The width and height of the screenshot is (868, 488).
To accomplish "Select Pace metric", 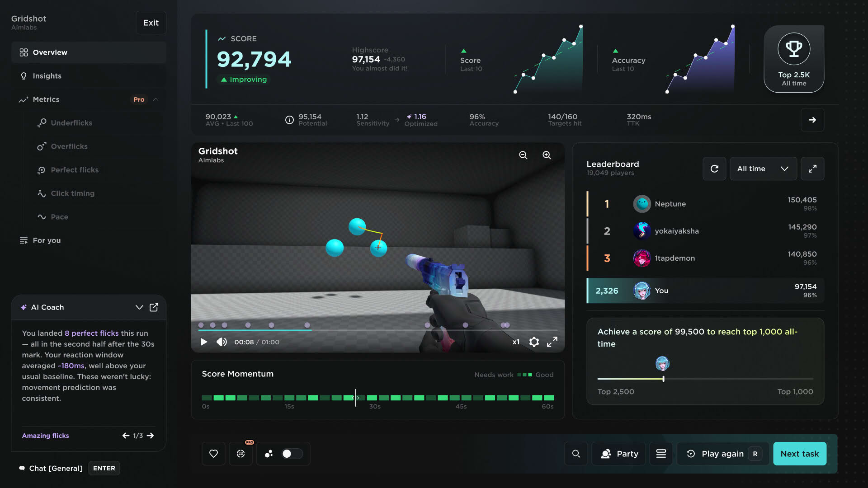I will pyautogui.click(x=59, y=217).
